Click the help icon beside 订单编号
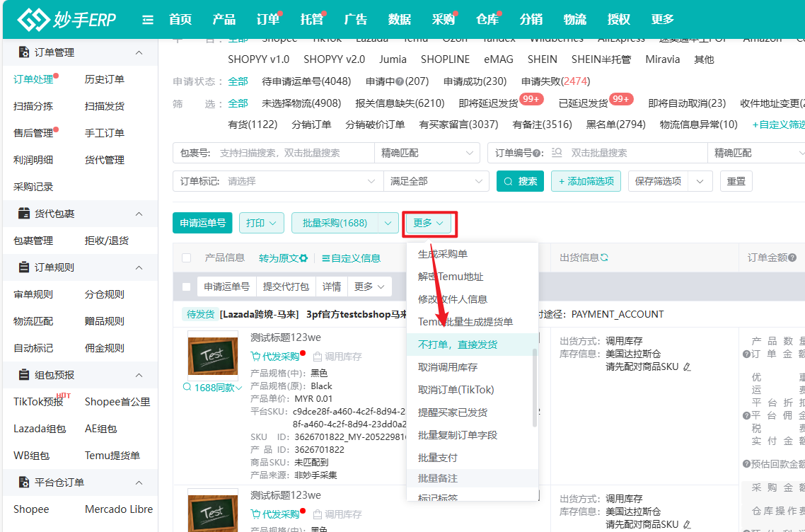This screenshot has height=532, width=805. click(x=537, y=153)
